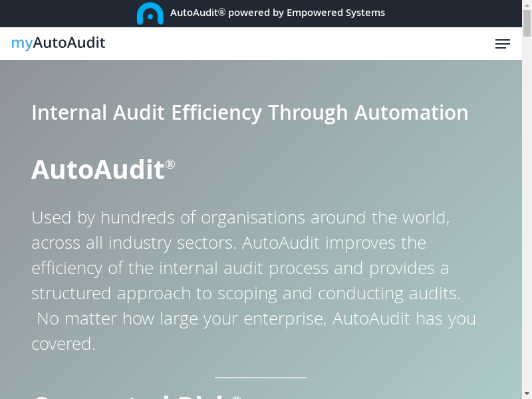This screenshot has height=399, width=532.
Task: Click the blue Empowered Systems logo icon
Action: (150, 13)
